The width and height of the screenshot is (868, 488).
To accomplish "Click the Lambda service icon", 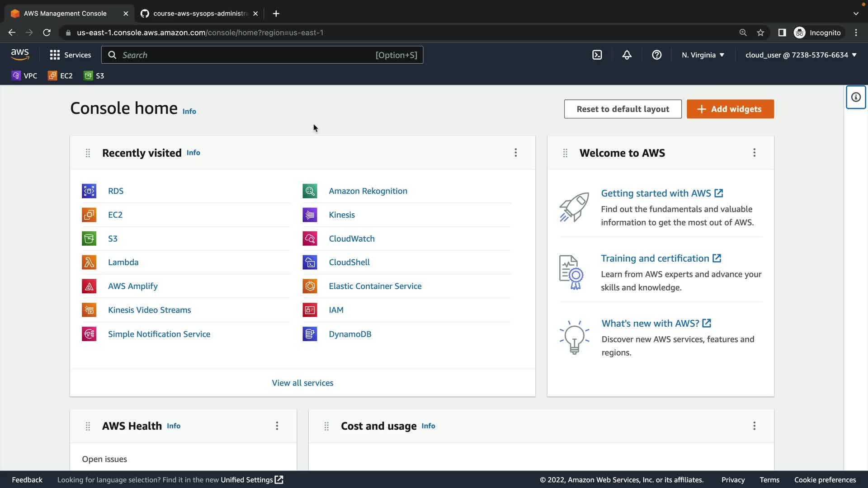I will (x=89, y=263).
